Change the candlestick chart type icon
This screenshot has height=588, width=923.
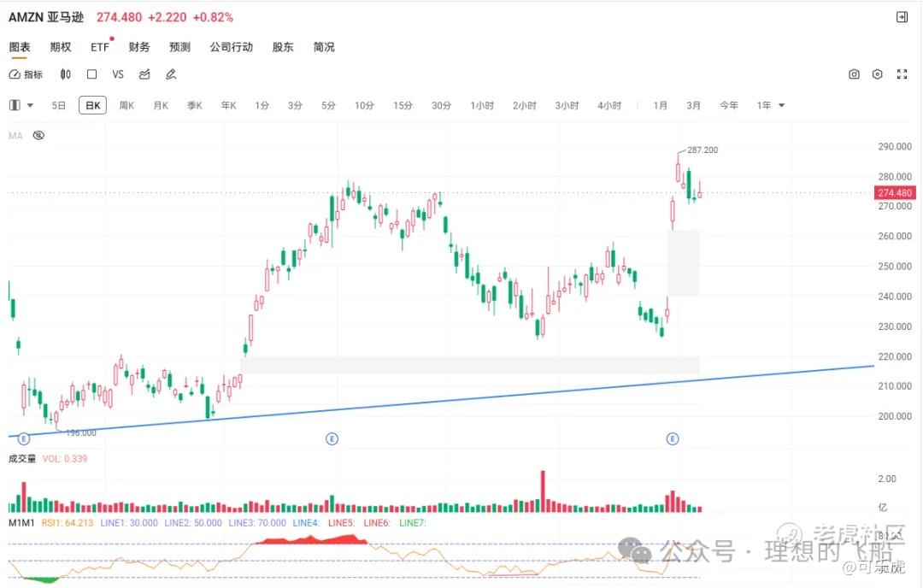click(x=65, y=74)
